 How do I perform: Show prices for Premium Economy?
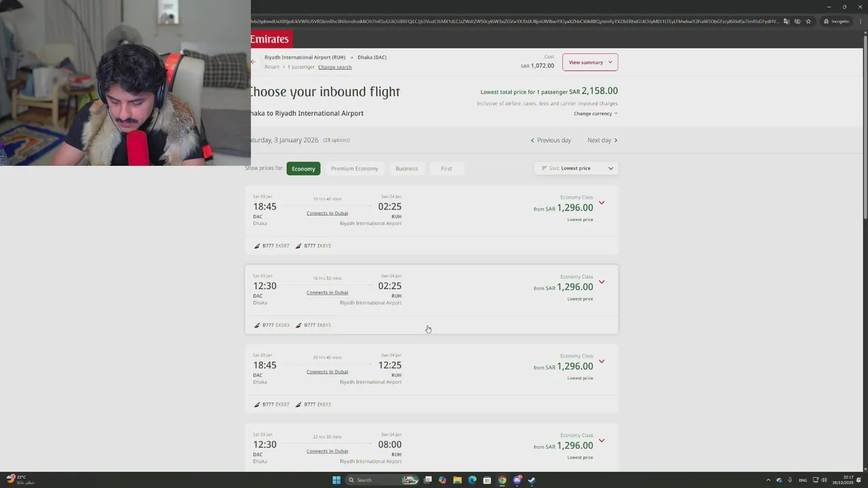(355, 168)
